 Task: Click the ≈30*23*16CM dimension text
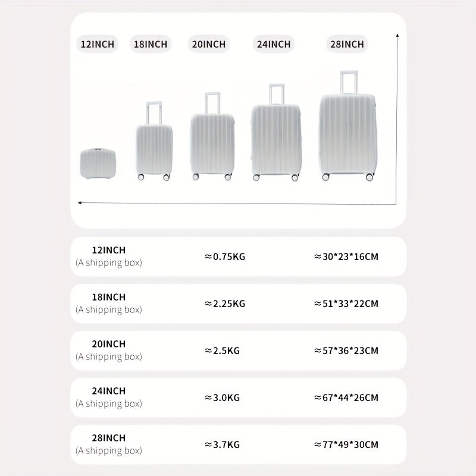(346, 257)
